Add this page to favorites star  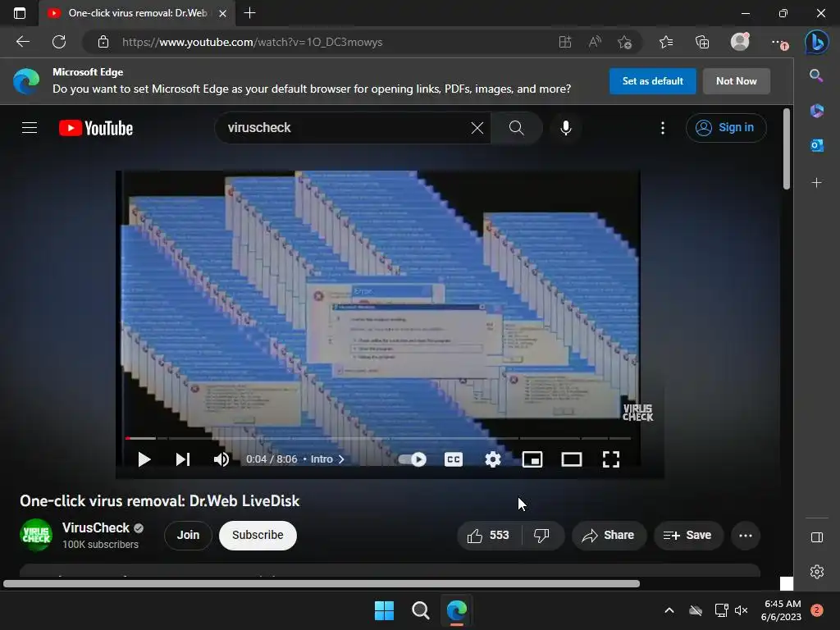click(x=624, y=42)
